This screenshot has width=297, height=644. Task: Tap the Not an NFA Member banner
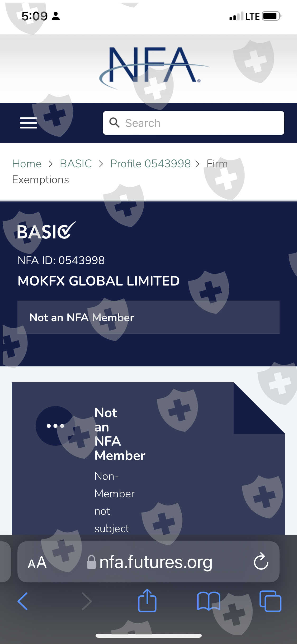(x=148, y=317)
